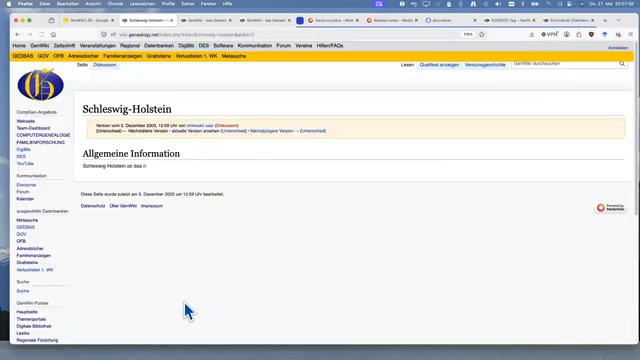Viewport: 640px width, 360px height.
Task: Go to the browser home icon
Action: 53,35
